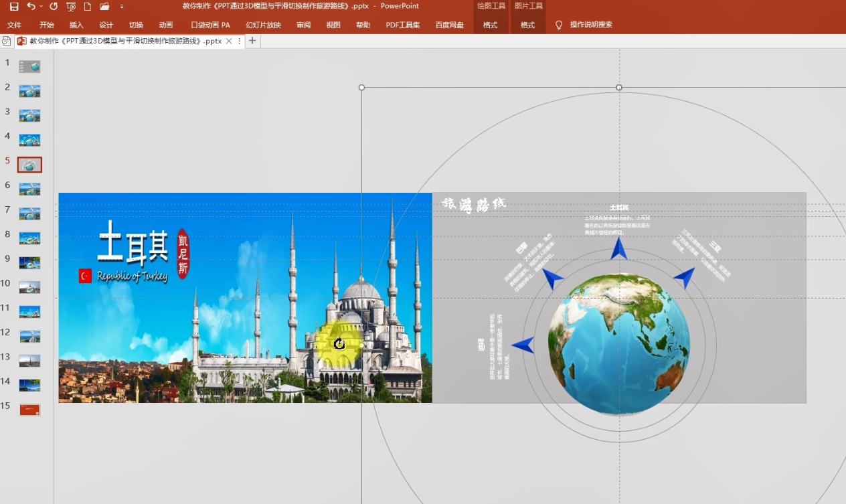Open the 文件 (File) menu

coord(14,25)
